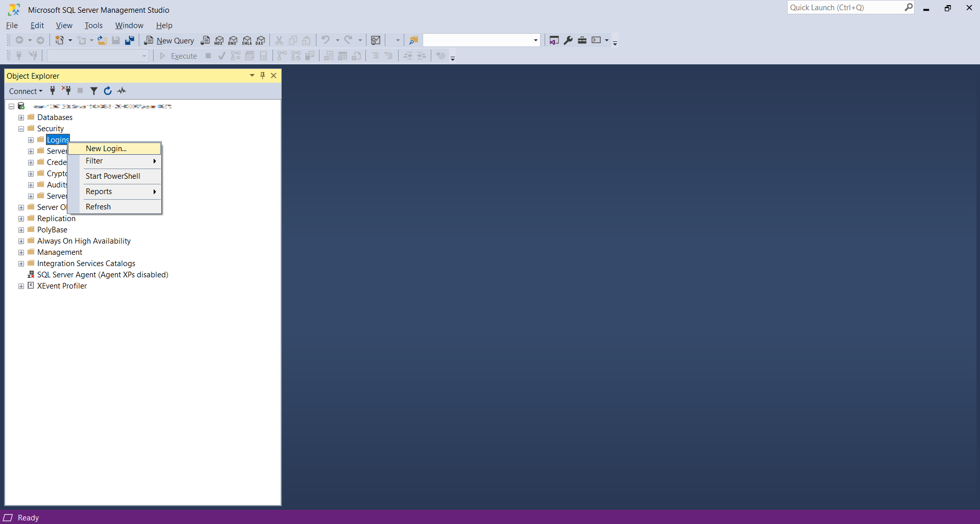The image size is (980, 524).
Task: Choose Refresh from the context menu
Action: tap(115, 207)
